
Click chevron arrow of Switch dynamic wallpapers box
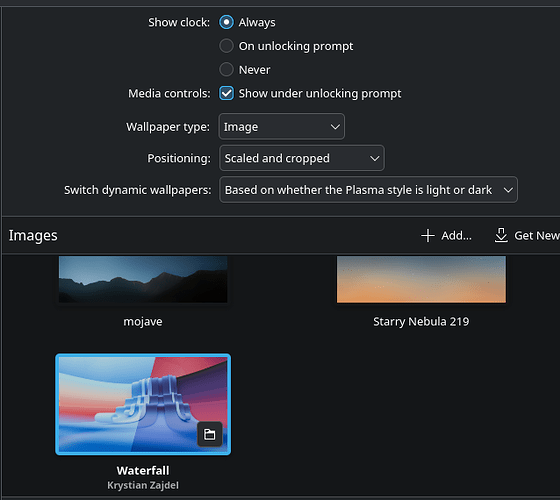508,190
